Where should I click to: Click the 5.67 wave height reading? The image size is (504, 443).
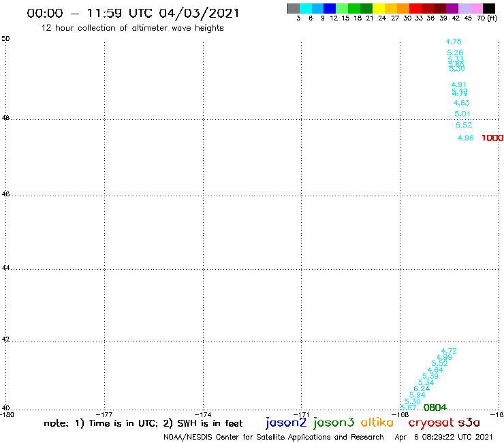409,408
